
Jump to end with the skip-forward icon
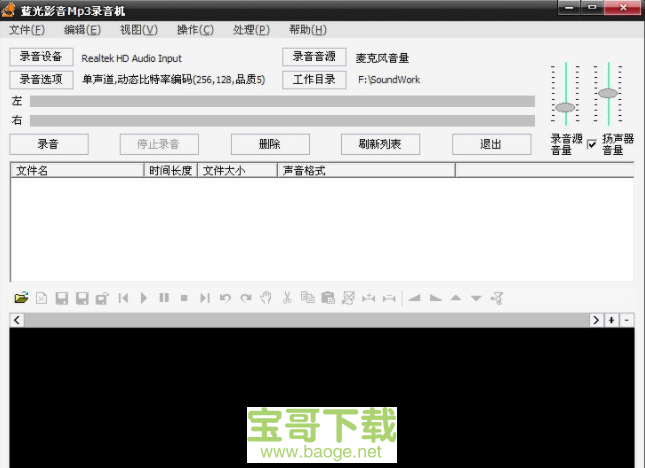point(205,298)
